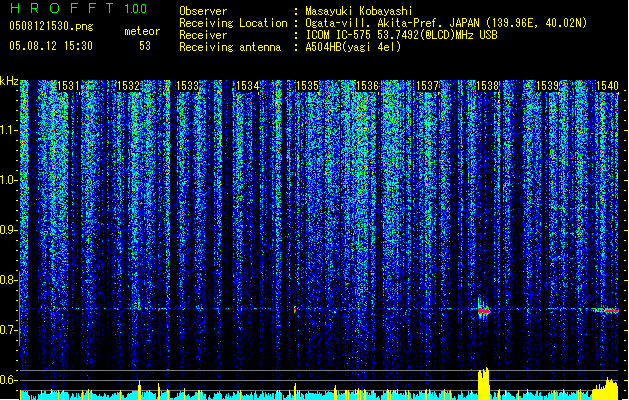Click the 1536 time marker
629x400 pixels.
click(x=367, y=86)
